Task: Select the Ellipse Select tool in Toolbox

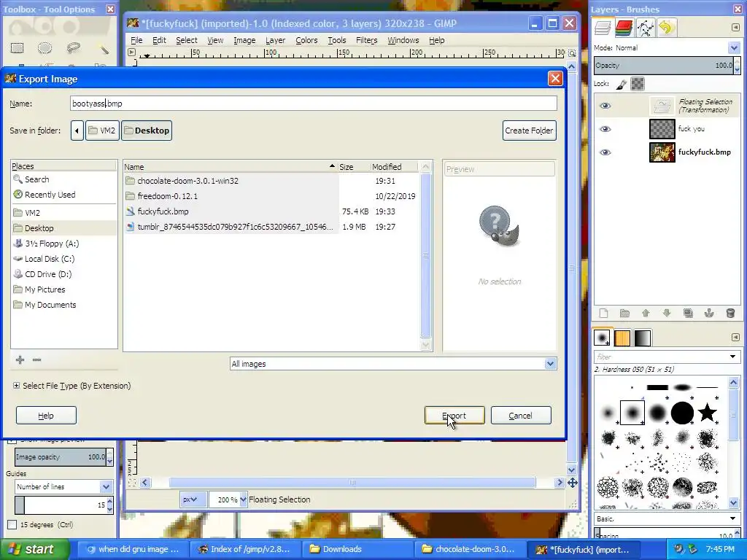Action: pos(44,47)
